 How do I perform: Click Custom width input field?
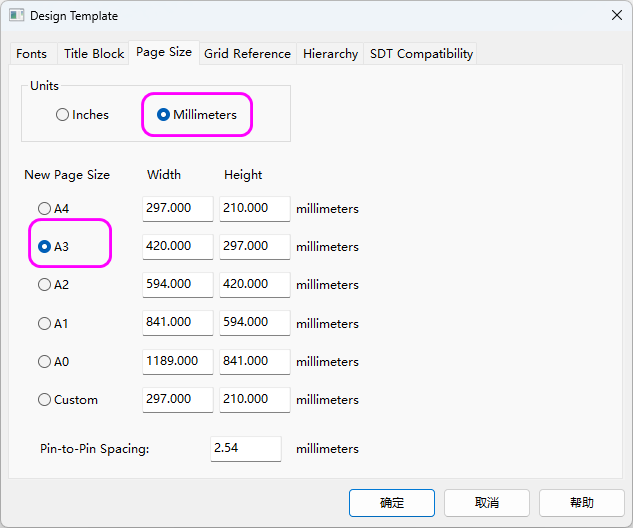[178, 400]
